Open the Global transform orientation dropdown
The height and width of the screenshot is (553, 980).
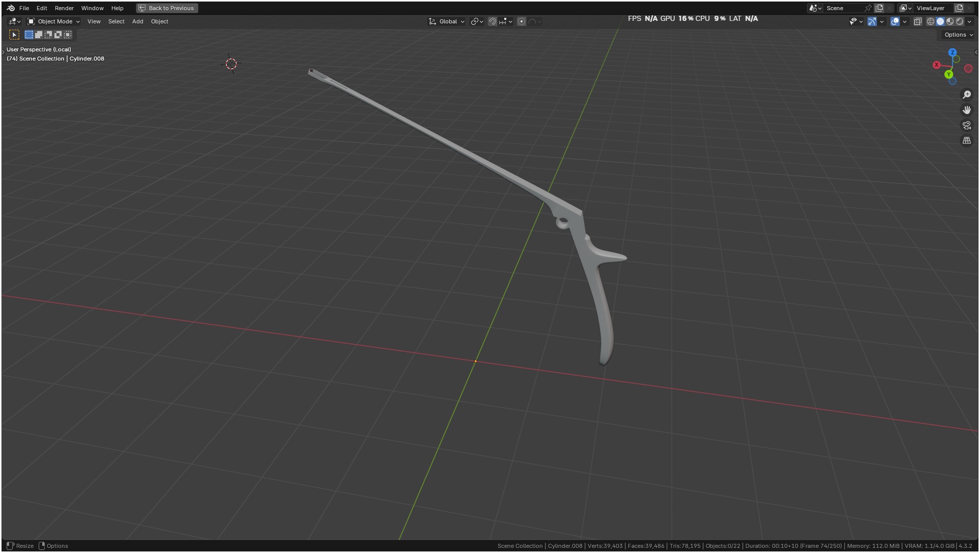pyautogui.click(x=447, y=21)
